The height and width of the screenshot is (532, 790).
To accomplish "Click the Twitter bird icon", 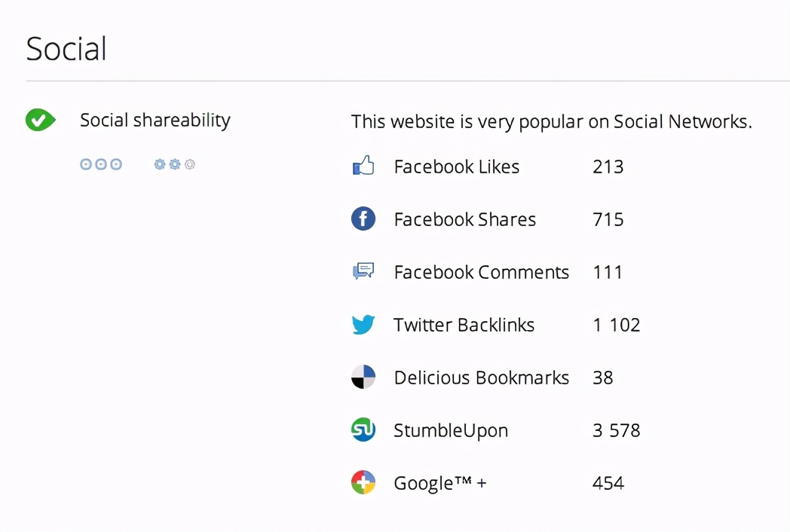I will pyautogui.click(x=363, y=325).
